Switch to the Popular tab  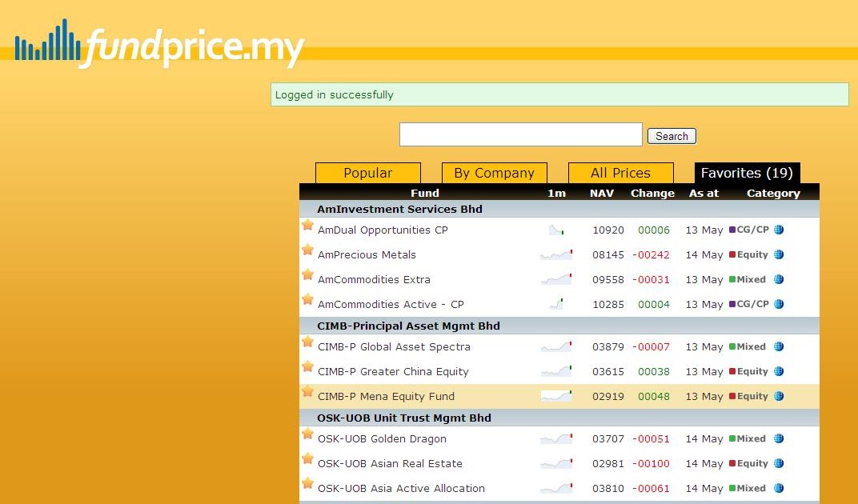pyautogui.click(x=367, y=173)
